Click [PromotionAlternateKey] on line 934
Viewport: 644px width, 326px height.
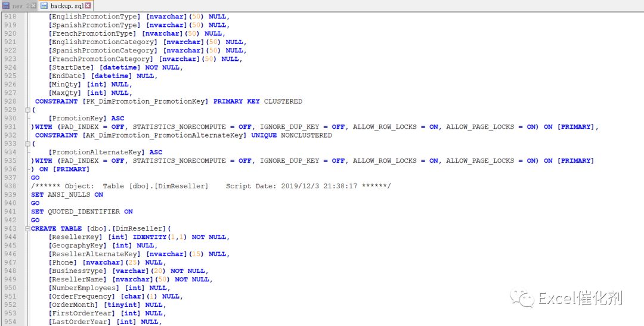pos(97,153)
